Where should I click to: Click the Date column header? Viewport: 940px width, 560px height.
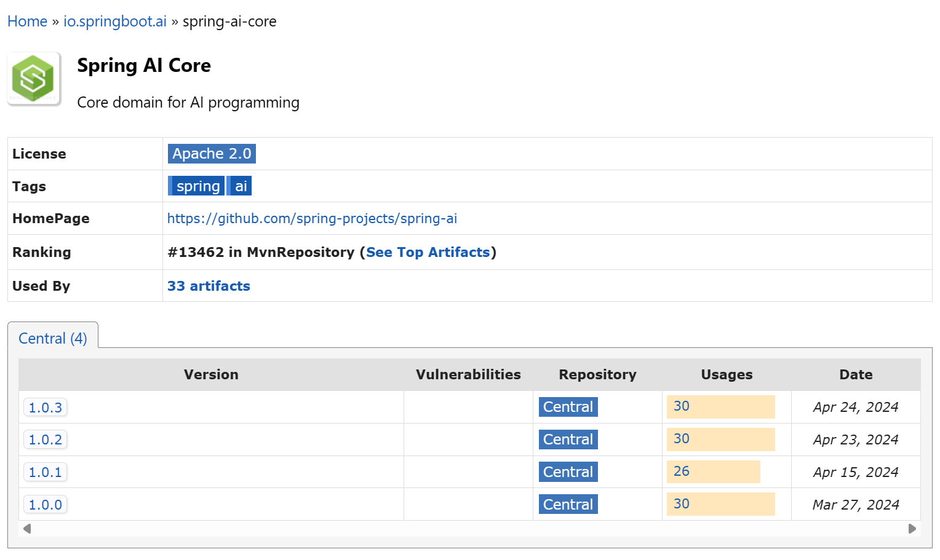coord(856,374)
